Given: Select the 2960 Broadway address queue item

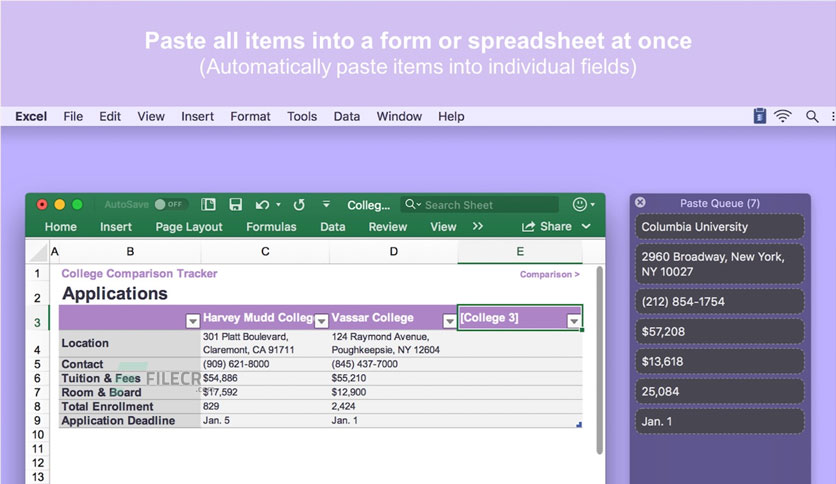Looking at the screenshot, I should [x=720, y=264].
